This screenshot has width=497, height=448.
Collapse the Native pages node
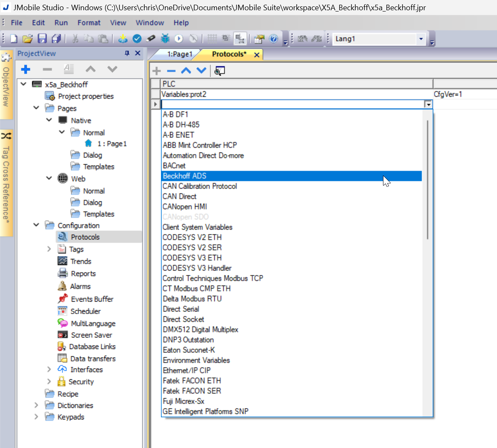[x=49, y=120]
